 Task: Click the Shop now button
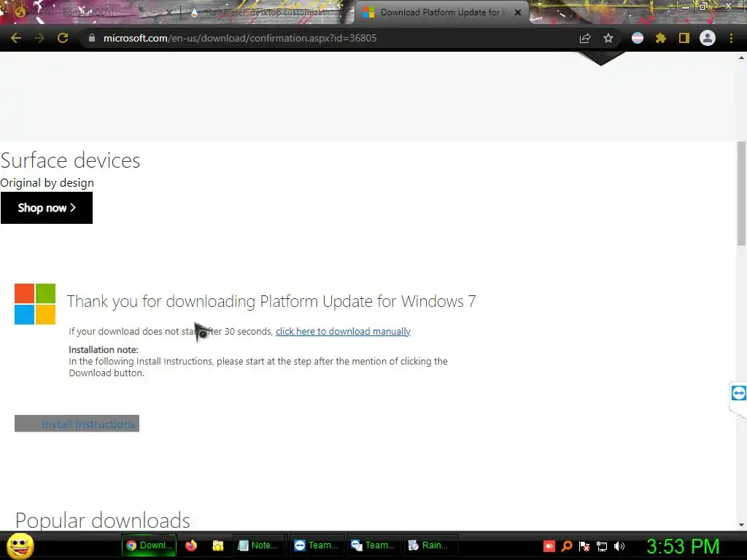47,208
